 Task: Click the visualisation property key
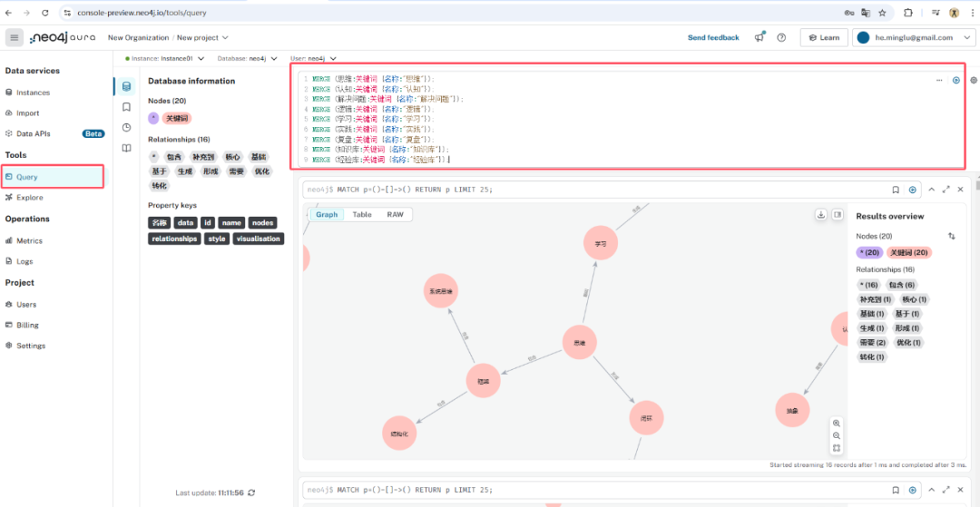[x=258, y=239]
